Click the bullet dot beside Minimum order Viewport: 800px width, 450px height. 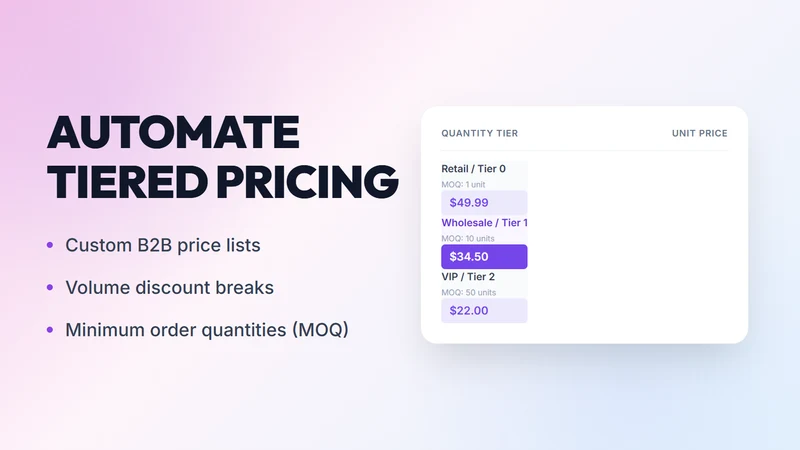pyautogui.click(x=50, y=330)
